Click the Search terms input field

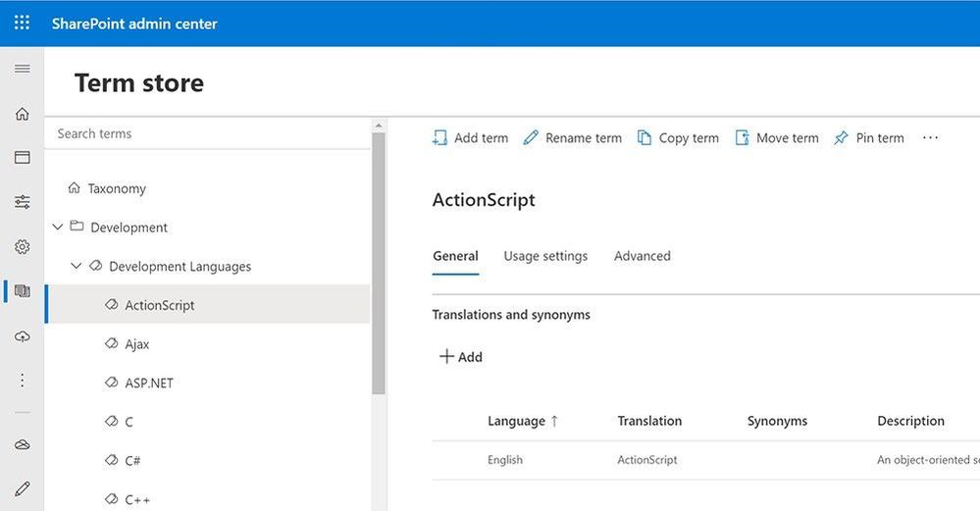click(208, 133)
